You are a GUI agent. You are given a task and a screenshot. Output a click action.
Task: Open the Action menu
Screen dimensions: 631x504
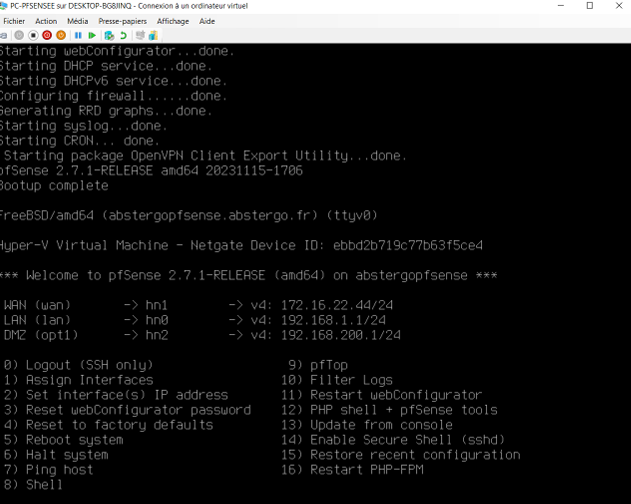(x=46, y=21)
